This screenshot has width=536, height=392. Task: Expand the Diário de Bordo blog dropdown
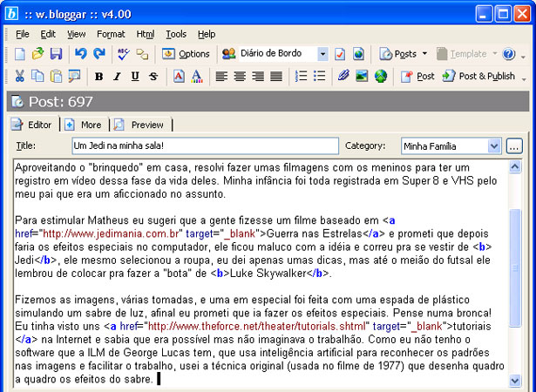point(322,54)
